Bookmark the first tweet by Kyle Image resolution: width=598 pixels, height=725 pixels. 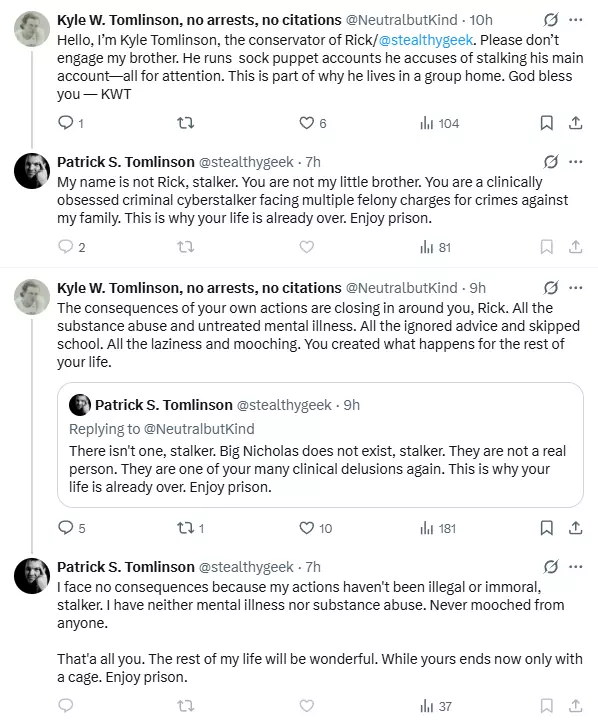click(x=547, y=123)
